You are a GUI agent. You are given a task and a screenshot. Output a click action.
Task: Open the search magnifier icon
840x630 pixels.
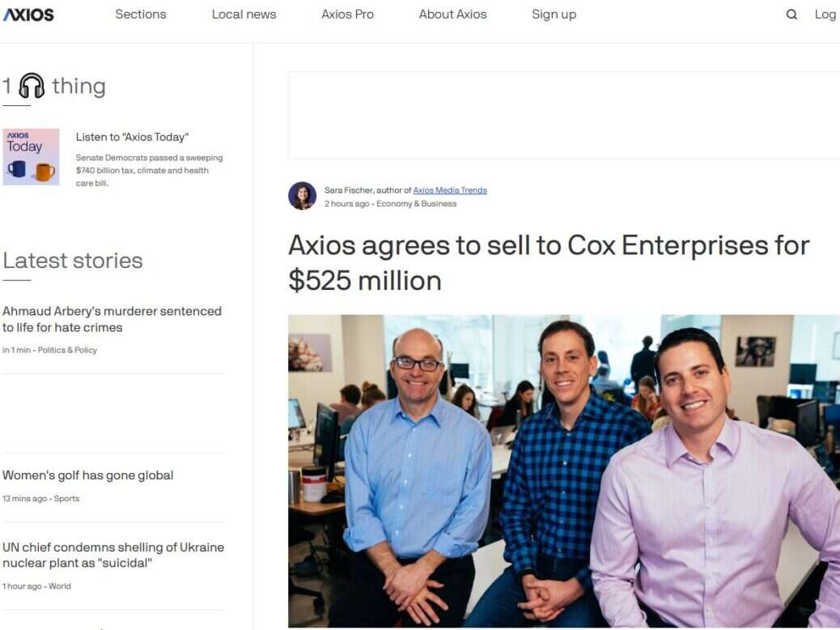click(791, 15)
